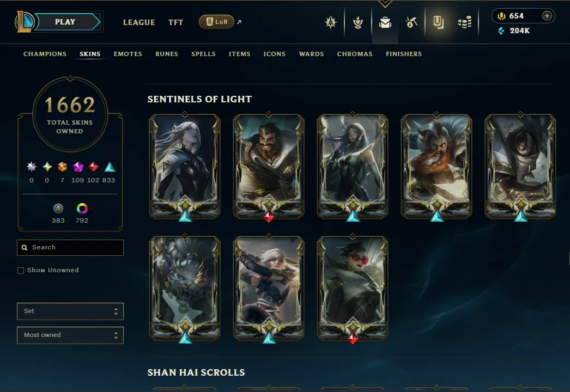Select the Sentinel Graves skin card
Screen dimensions: 570x392
[269, 167]
